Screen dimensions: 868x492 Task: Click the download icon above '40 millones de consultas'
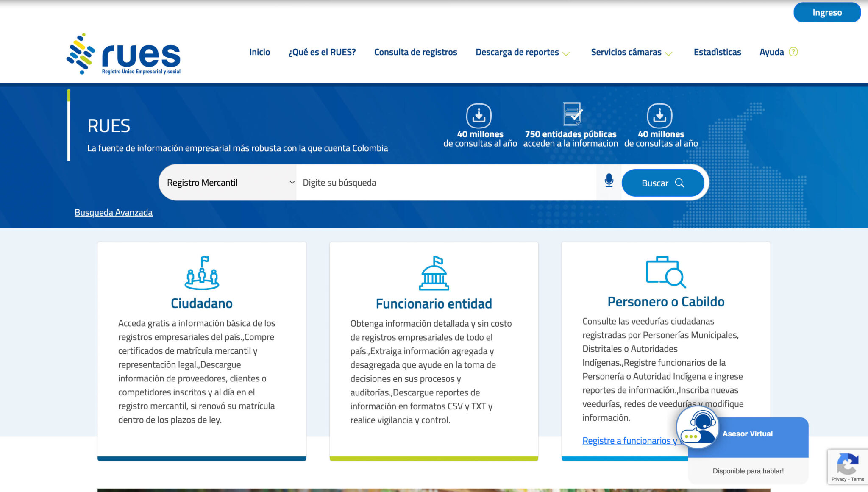[x=479, y=115]
